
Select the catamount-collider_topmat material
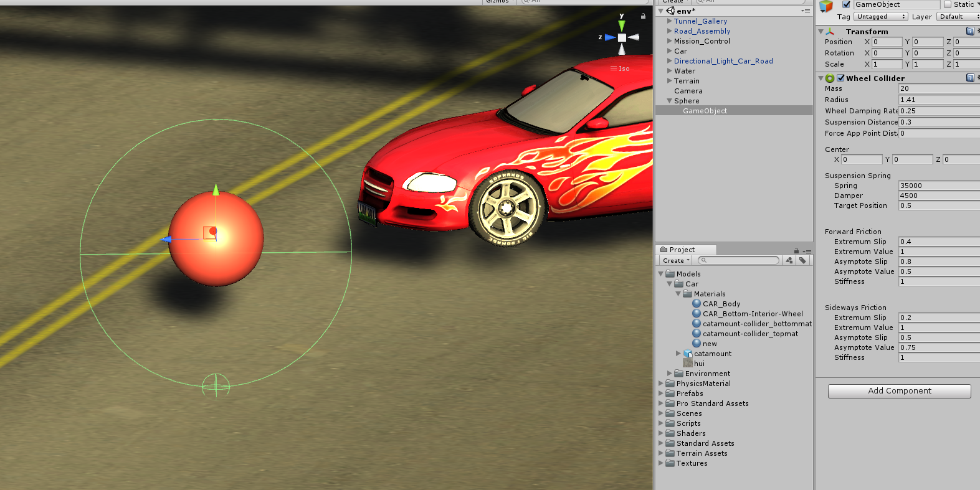click(x=745, y=334)
